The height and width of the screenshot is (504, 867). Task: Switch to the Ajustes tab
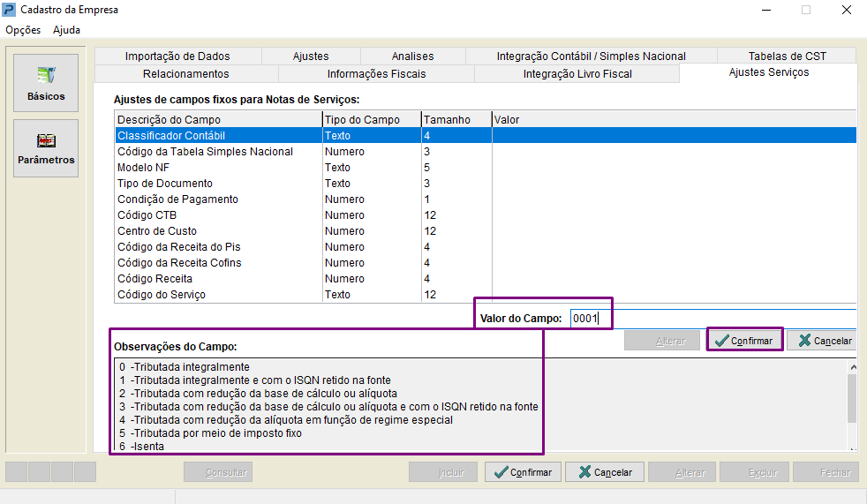311,56
